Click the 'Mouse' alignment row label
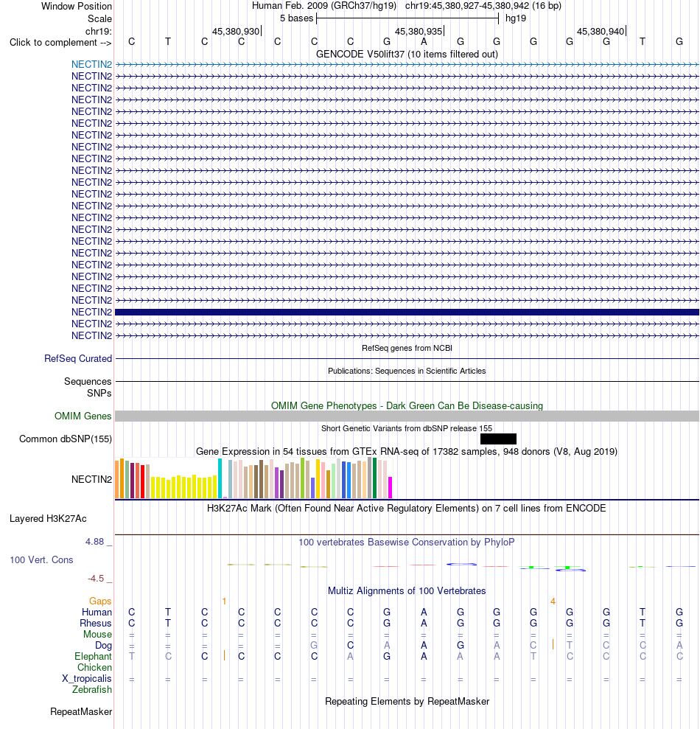 [x=97, y=634]
